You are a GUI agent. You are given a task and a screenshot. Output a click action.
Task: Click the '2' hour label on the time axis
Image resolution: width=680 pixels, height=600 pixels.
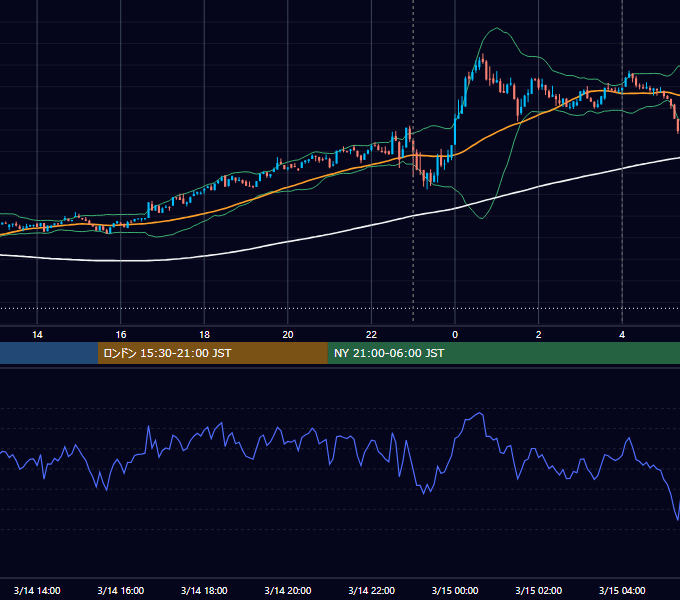pyautogui.click(x=539, y=335)
